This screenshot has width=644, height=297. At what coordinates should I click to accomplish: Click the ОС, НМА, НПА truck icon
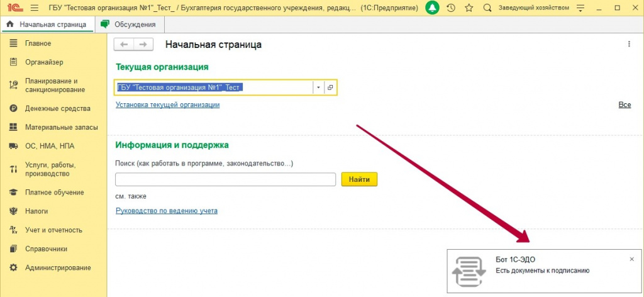pos(14,146)
